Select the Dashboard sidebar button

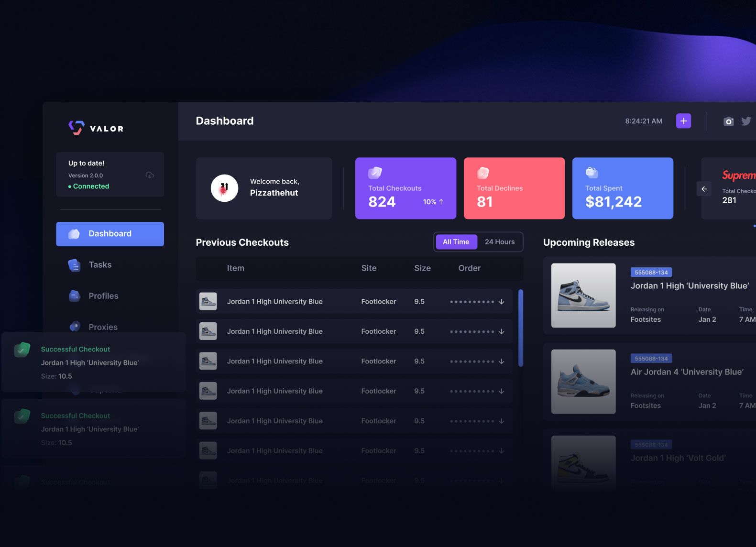tap(110, 234)
